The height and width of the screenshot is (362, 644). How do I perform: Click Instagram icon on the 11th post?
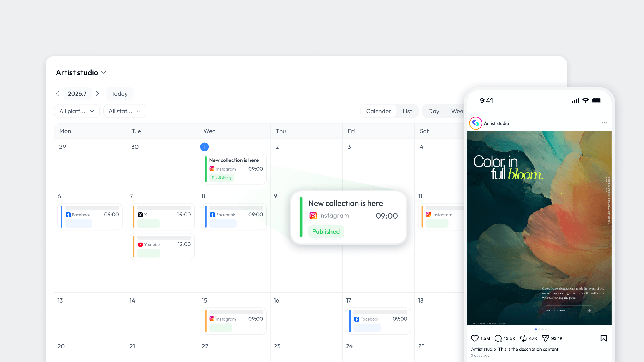coord(428,214)
